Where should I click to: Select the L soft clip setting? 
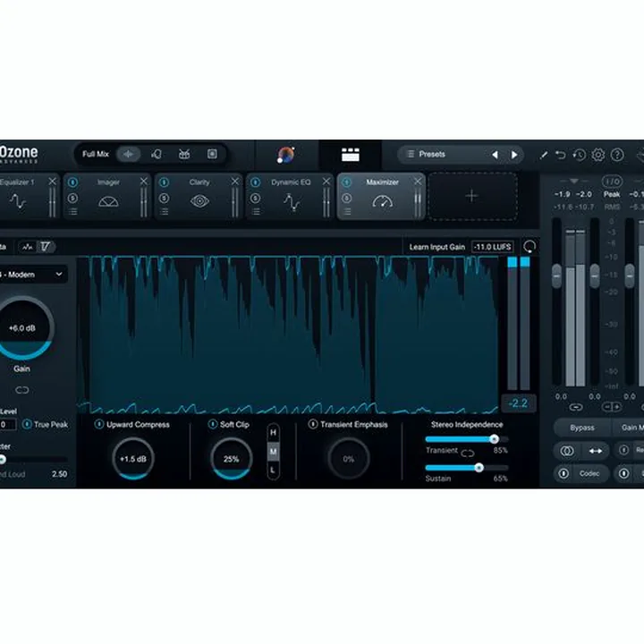pos(273,470)
